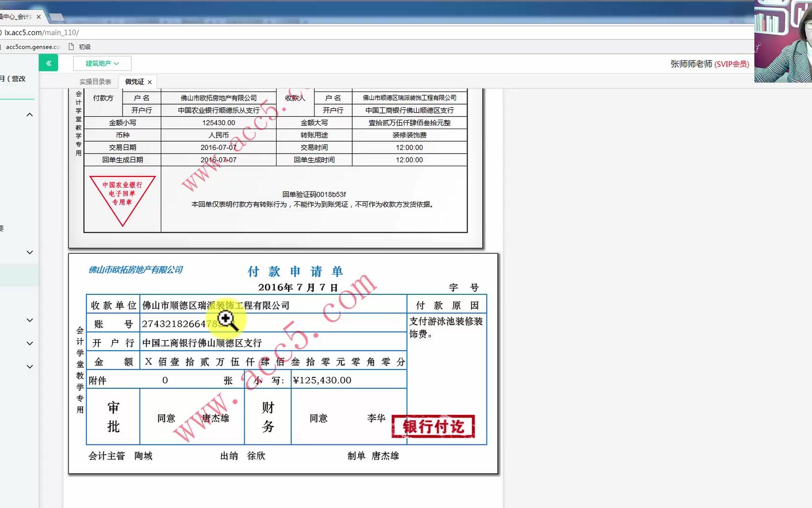Click the 中国农业银行顺德乐从支行 cell
This screenshot has height=508, width=812.
click(218, 110)
